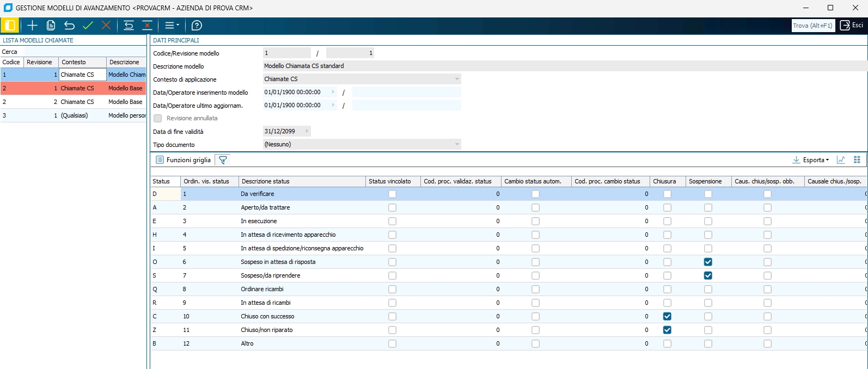Click the Funzioni griglia button
Viewport: 868px width, 369px height.
tap(183, 160)
